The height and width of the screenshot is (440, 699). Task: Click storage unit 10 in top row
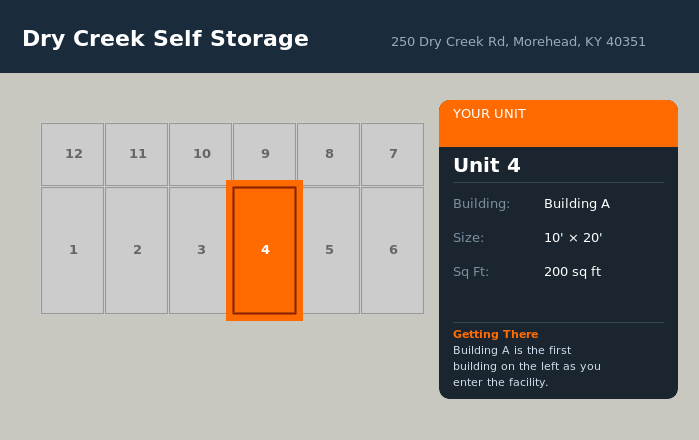(x=200, y=154)
